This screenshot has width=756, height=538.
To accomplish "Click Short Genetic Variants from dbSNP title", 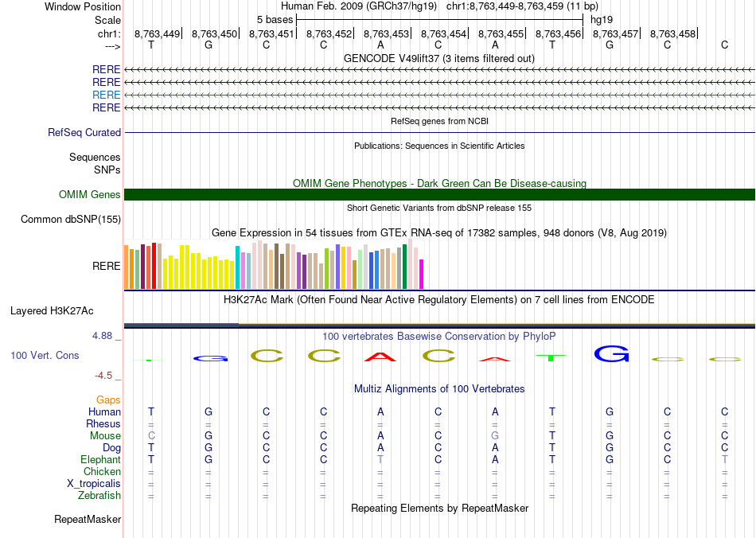I will click(x=439, y=208).
